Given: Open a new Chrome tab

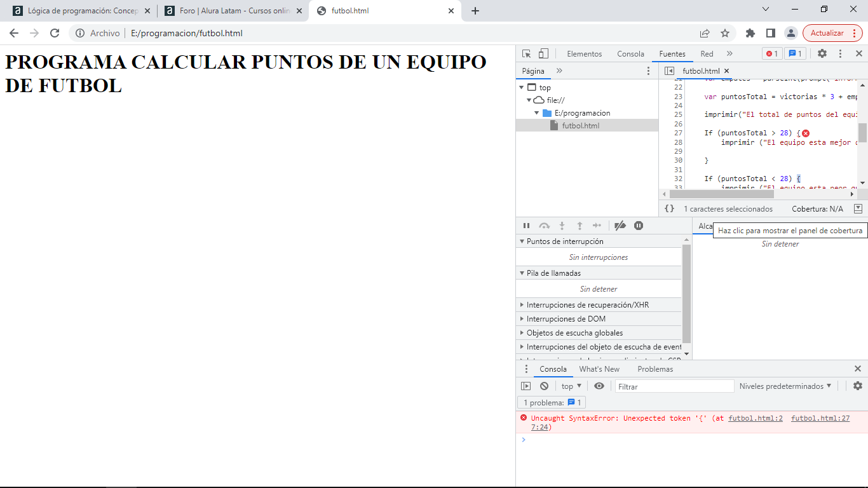Looking at the screenshot, I should (x=475, y=11).
